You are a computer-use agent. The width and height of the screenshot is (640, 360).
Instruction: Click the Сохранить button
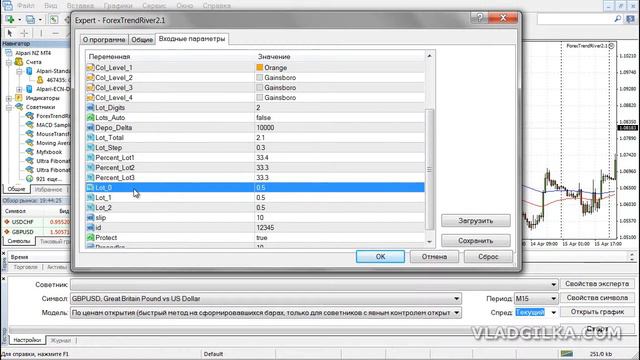476,241
